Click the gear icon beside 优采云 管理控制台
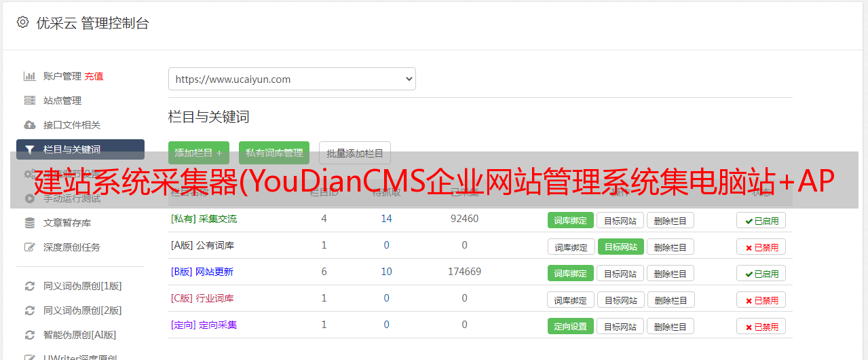Image resolution: width=868 pixels, height=360 pixels. 23,22
